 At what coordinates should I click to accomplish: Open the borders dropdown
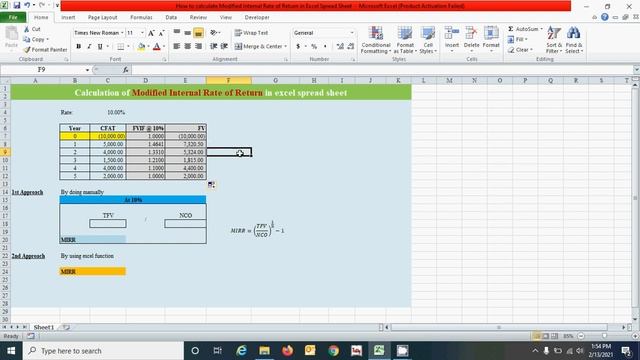click(128, 47)
